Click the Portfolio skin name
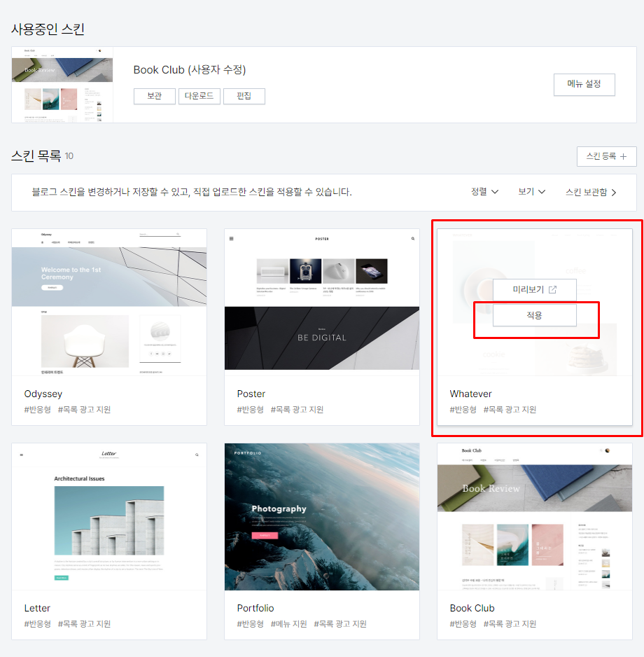This screenshot has height=657, width=644. point(255,608)
